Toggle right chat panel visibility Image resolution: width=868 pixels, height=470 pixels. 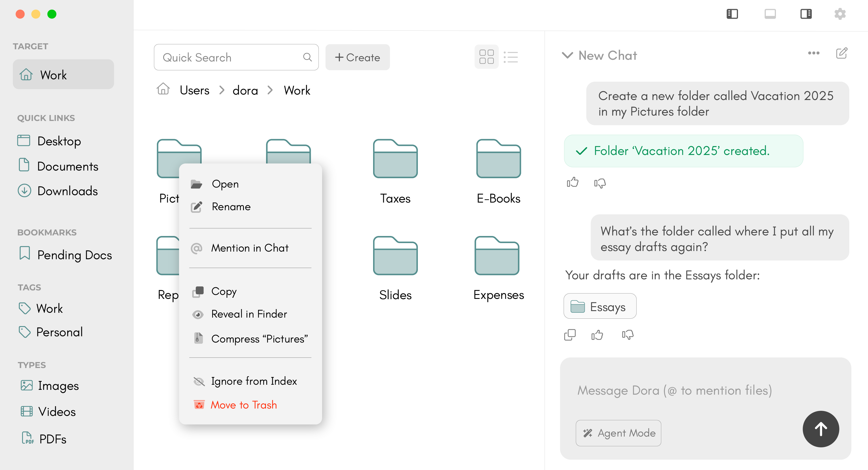click(x=806, y=14)
